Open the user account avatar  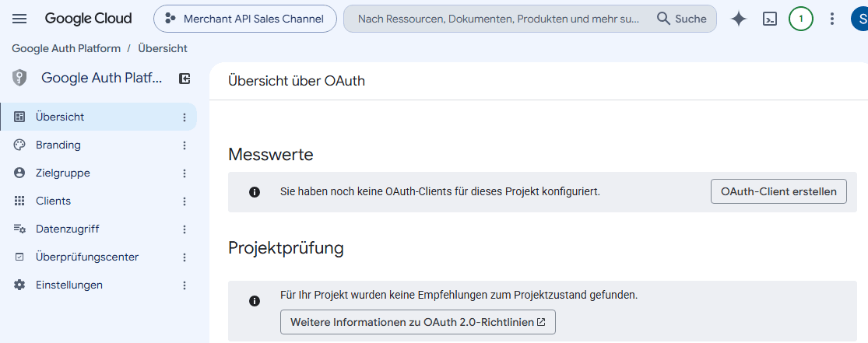coord(859,19)
